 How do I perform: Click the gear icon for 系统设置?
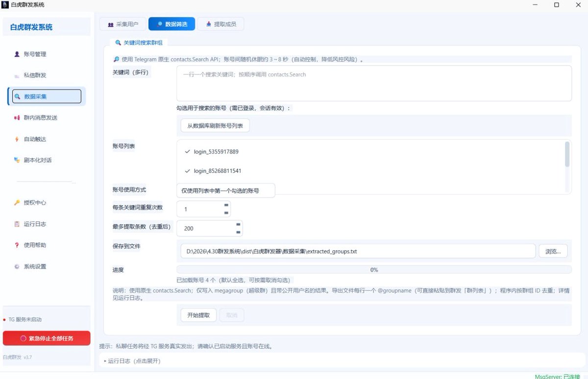(x=17, y=266)
